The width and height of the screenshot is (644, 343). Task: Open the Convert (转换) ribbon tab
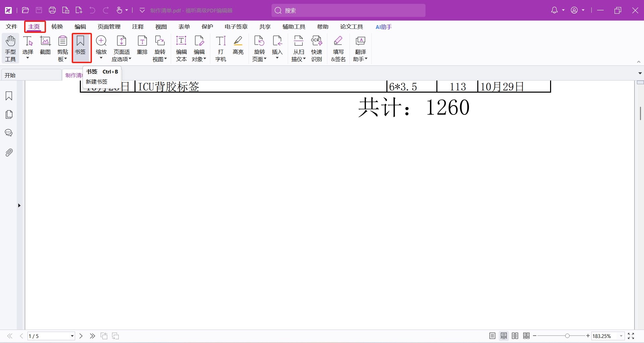tap(57, 27)
